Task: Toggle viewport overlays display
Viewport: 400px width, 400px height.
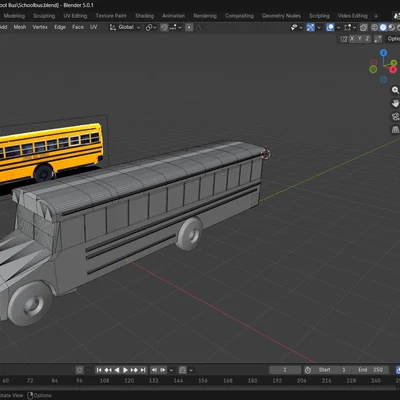Action: click(x=330, y=27)
